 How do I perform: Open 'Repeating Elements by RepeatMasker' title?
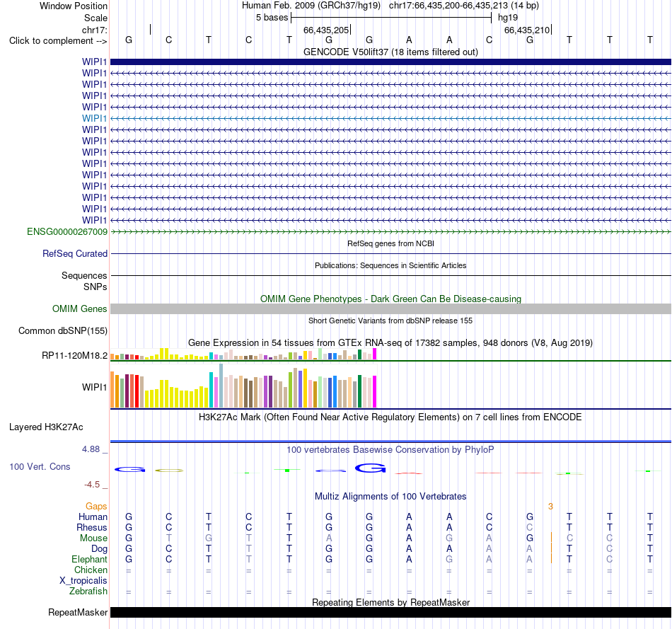(x=390, y=602)
